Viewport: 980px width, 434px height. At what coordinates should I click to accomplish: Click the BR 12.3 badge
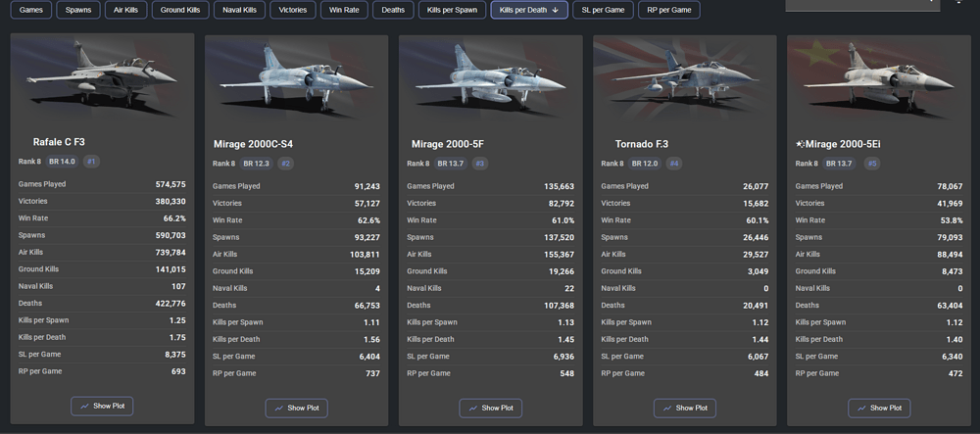click(x=256, y=164)
